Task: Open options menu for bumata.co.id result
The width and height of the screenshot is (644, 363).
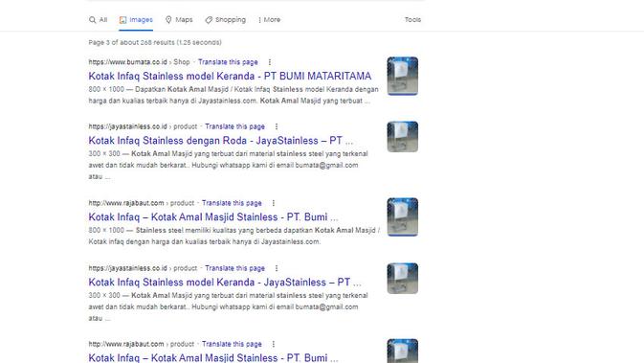Action: pos(270,62)
